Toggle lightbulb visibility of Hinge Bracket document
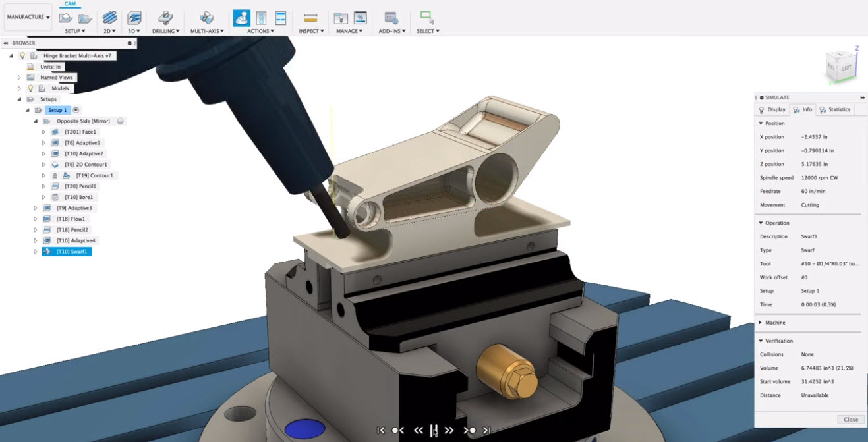Screen dimensions: 868x442 [x=22, y=56]
